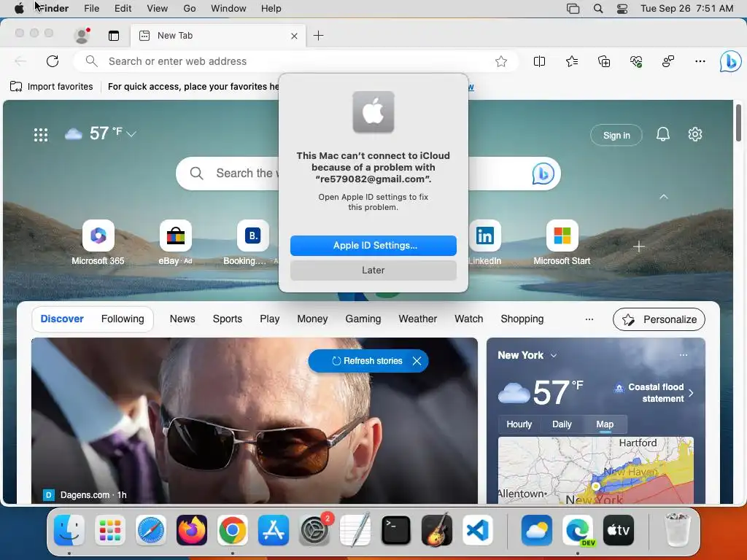Open GarageBand from the Dock

pyautogui.click(x=437, y=530)
